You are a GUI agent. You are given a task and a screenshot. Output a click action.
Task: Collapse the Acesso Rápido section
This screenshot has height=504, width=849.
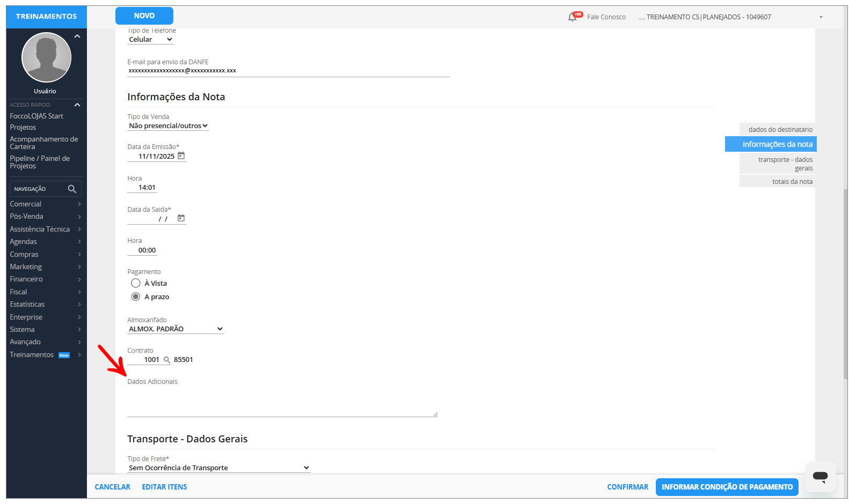77,105
